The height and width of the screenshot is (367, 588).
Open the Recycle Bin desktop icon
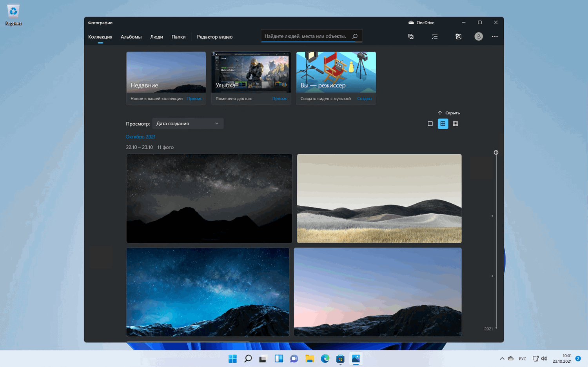[x=13, y=15]
